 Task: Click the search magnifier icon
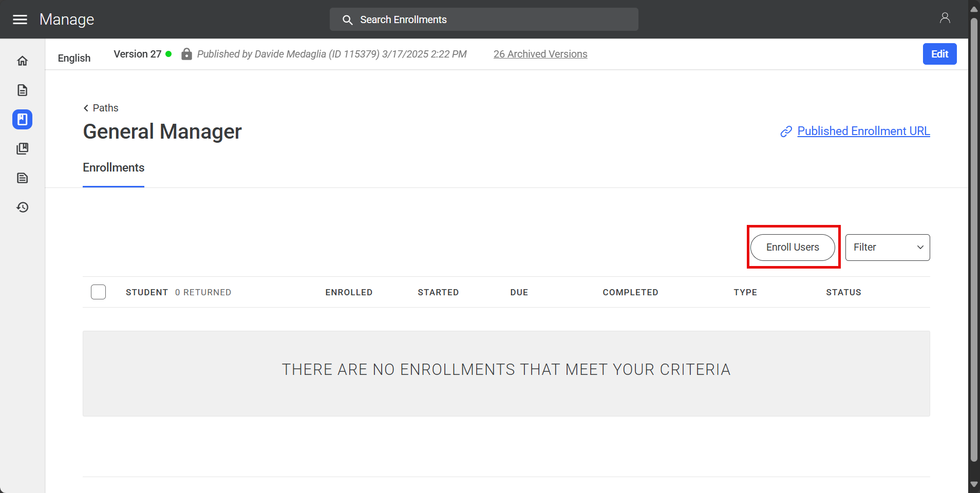click(x=347, y=20)
